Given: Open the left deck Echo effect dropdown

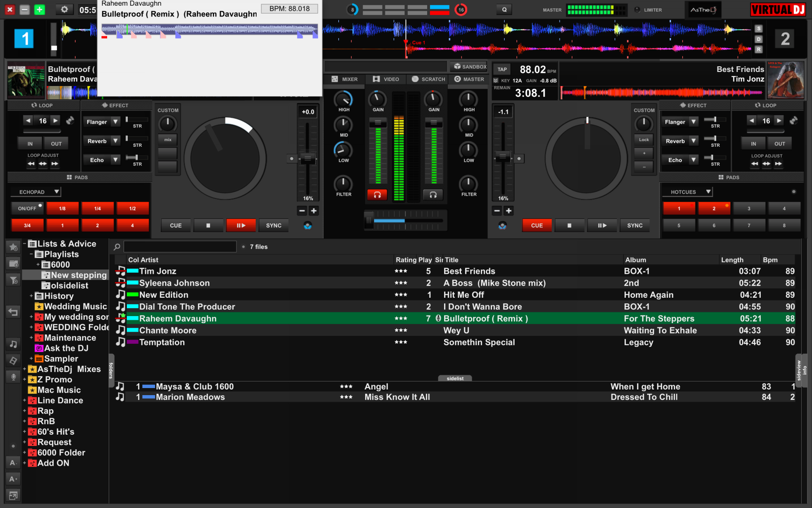Looking at the screenshot, I should pos(116,160).
